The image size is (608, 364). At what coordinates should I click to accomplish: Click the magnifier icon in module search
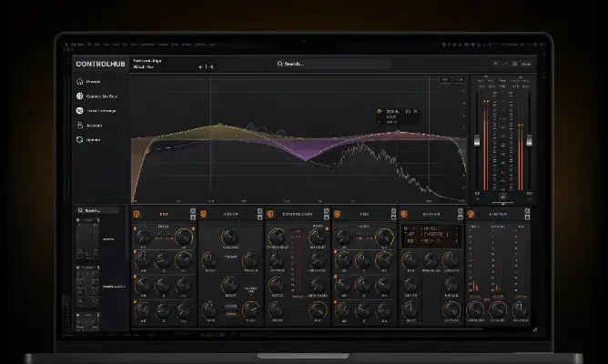(x=81, y=210)
